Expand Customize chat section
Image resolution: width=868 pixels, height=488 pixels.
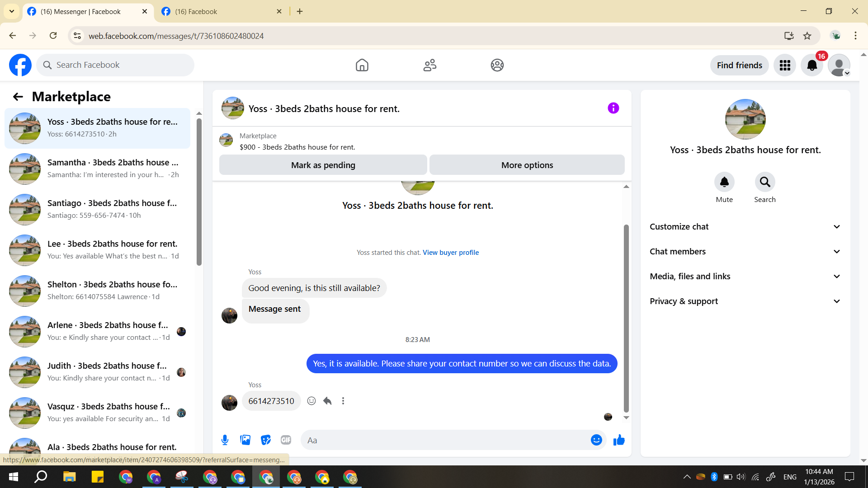click(745, 227)
